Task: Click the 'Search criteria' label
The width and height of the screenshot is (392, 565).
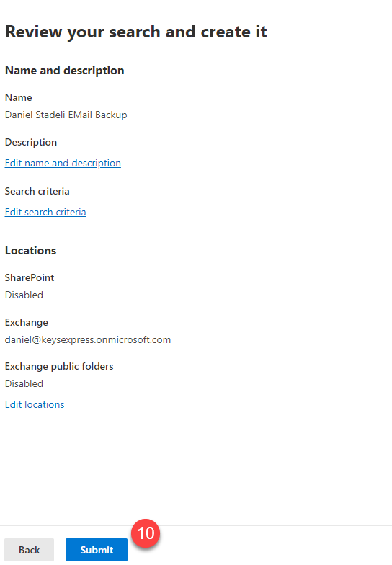Action: tap(37, 192)
